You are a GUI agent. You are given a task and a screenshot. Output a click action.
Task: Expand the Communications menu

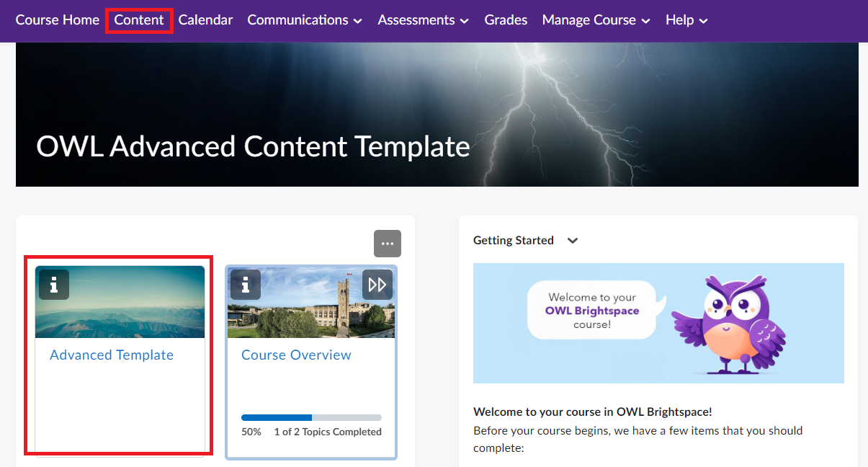pos(304,20)
